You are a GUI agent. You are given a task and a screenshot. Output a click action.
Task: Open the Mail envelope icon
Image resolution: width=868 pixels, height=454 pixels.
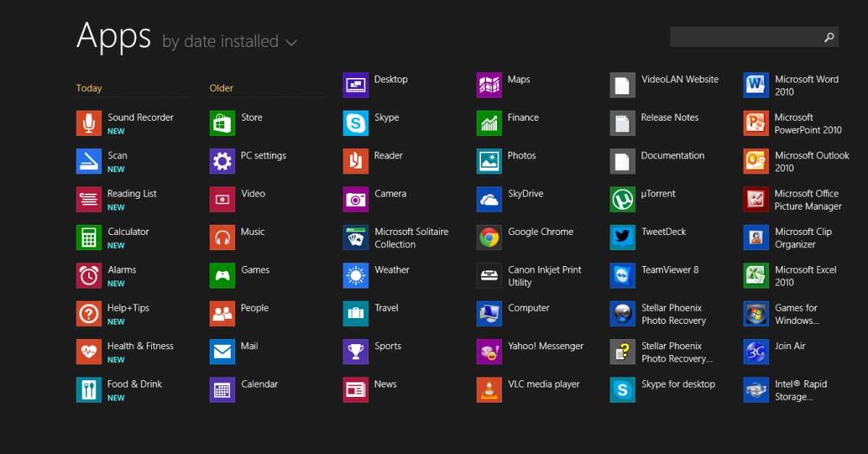222,351
